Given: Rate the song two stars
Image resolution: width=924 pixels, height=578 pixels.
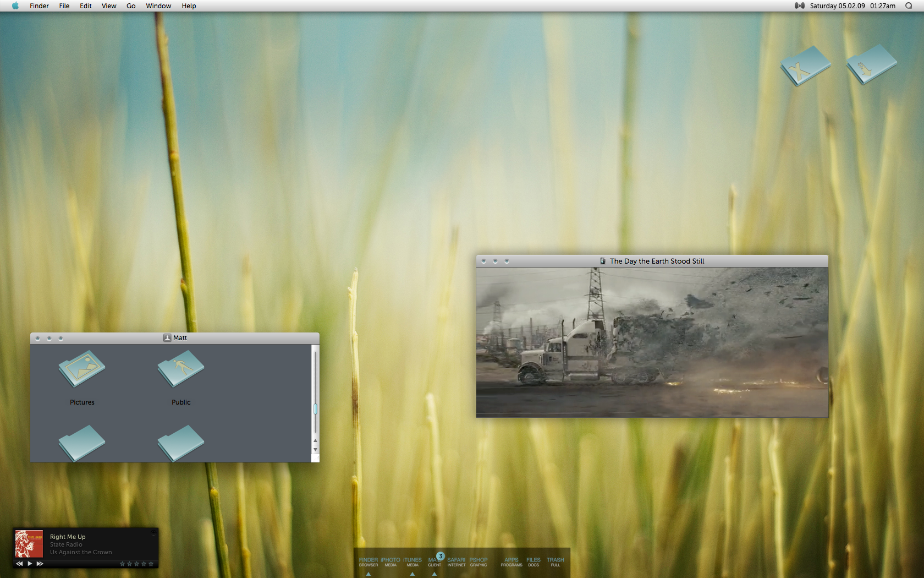Looking at the screenshot, I should point(129,564).
